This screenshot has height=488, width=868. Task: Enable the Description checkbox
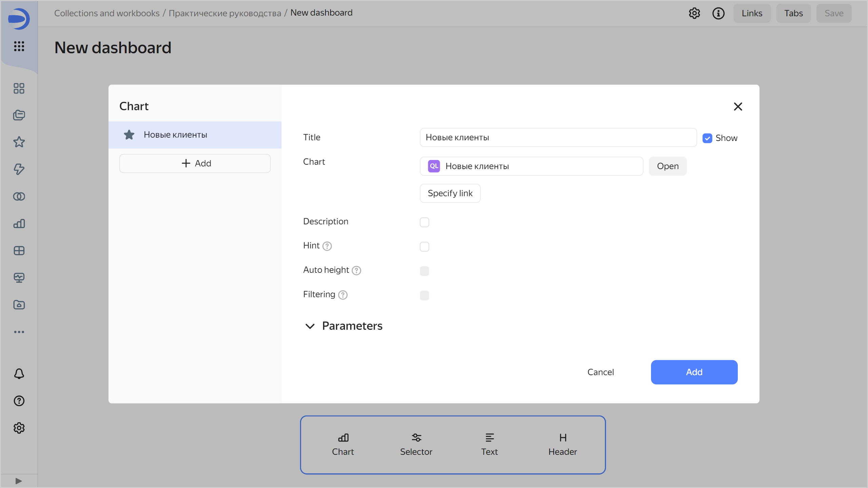(x=424, y=222)
